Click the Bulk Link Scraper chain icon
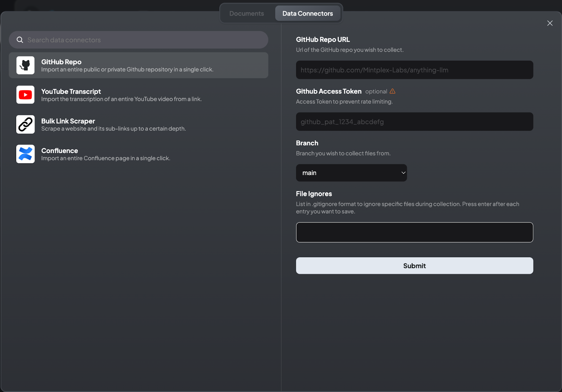The image size is (562, 392). click(25, 124)
